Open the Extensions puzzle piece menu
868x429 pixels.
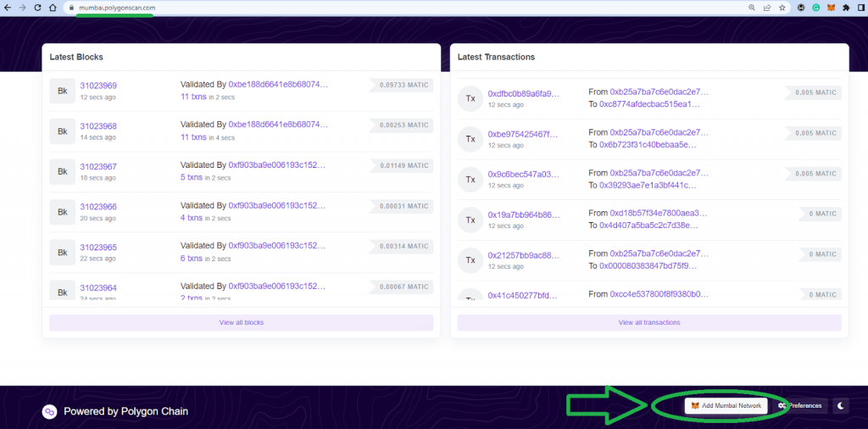[846, 8]
